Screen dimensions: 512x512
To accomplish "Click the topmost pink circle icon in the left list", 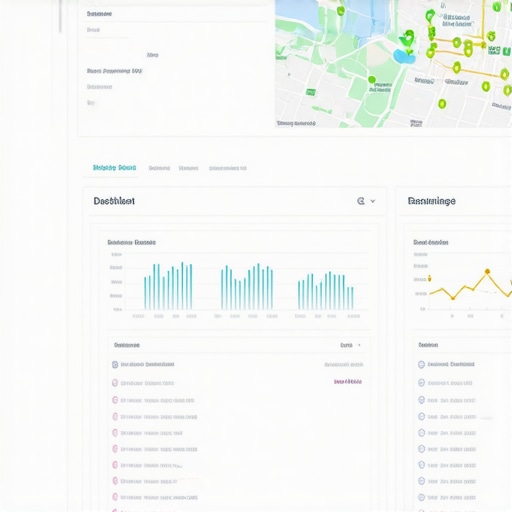I will click(115, 383).
